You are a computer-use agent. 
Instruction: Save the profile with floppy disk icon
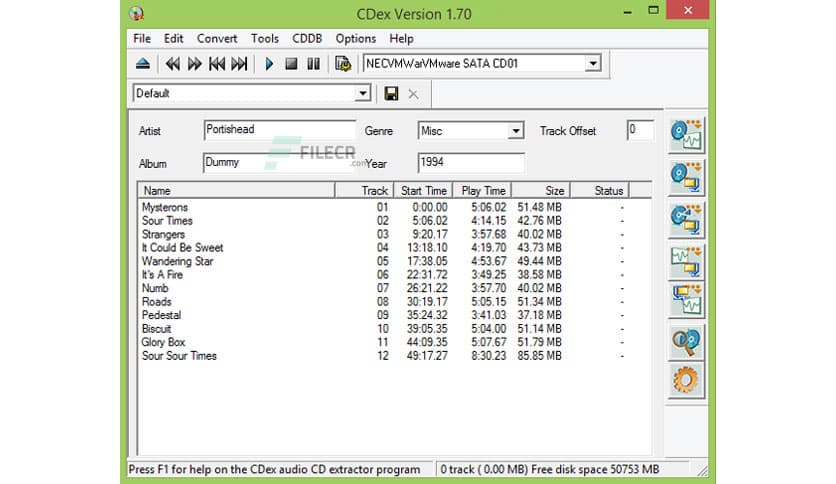tap(391, 94)
